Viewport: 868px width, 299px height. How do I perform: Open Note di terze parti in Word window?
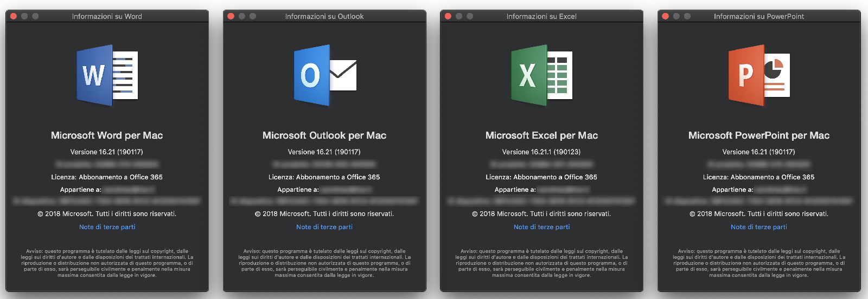[x=107, y=227]
